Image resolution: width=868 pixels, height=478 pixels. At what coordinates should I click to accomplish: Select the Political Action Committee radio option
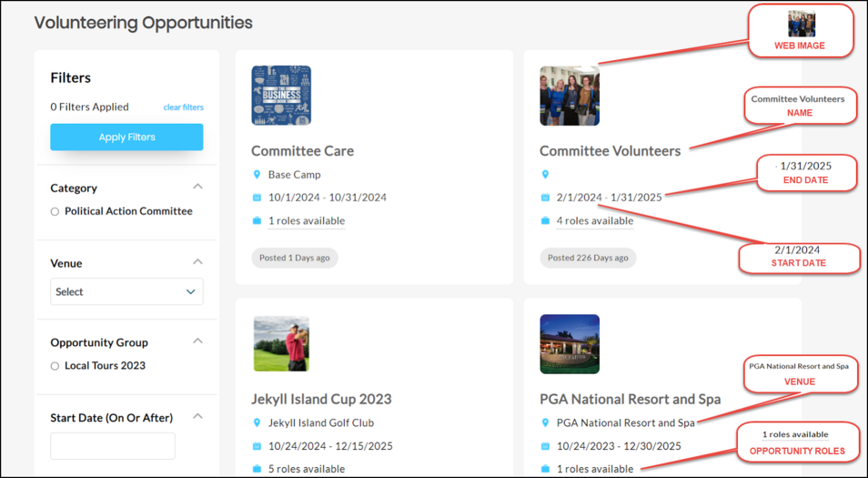click(56, 212)
